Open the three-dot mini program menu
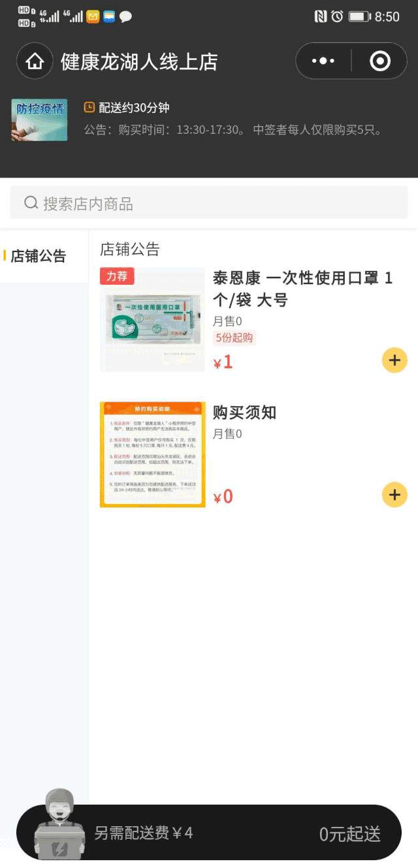 (323, 61)
